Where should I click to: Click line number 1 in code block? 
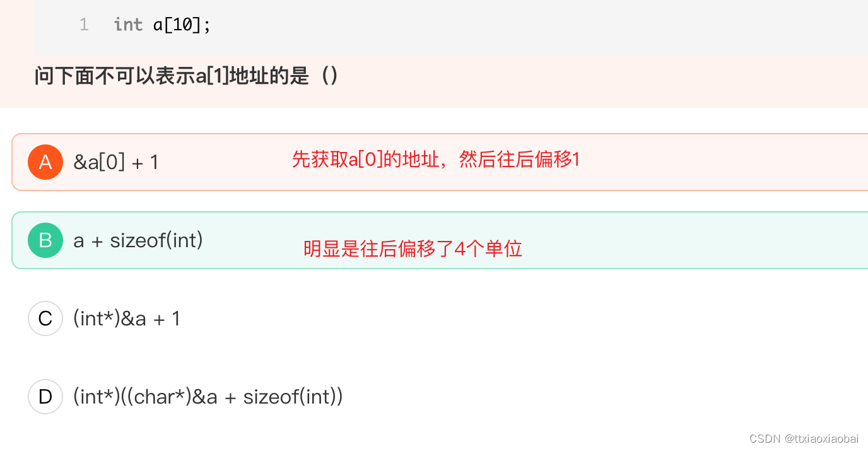(83, 24)
